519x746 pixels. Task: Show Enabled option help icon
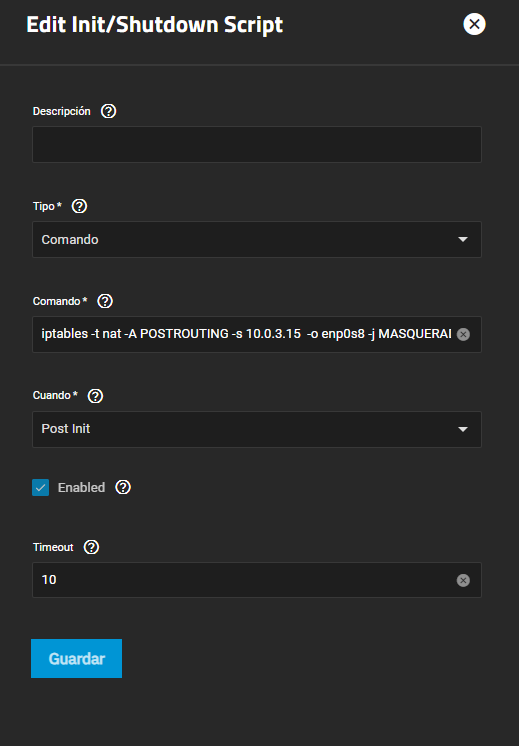[x=123, y=487]
